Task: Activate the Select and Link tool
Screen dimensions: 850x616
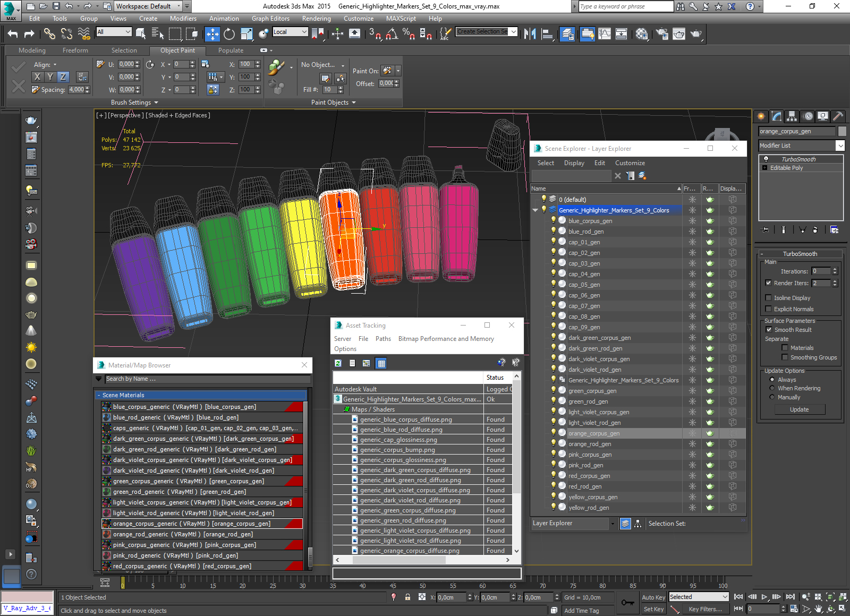Action: (49, 34)
